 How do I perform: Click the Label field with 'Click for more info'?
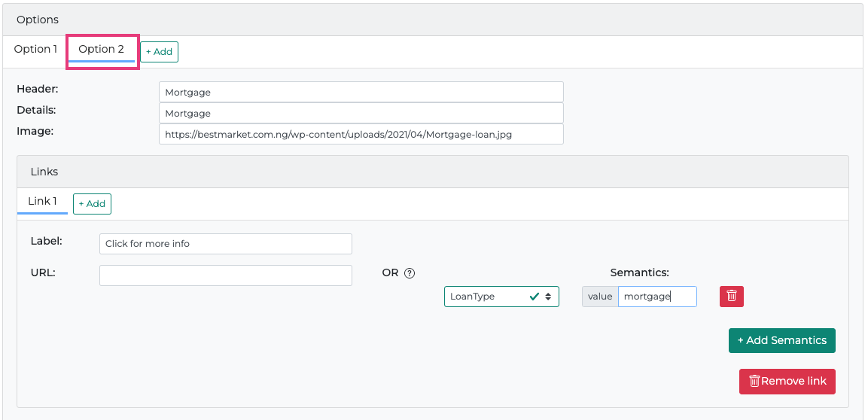point(225,244)
